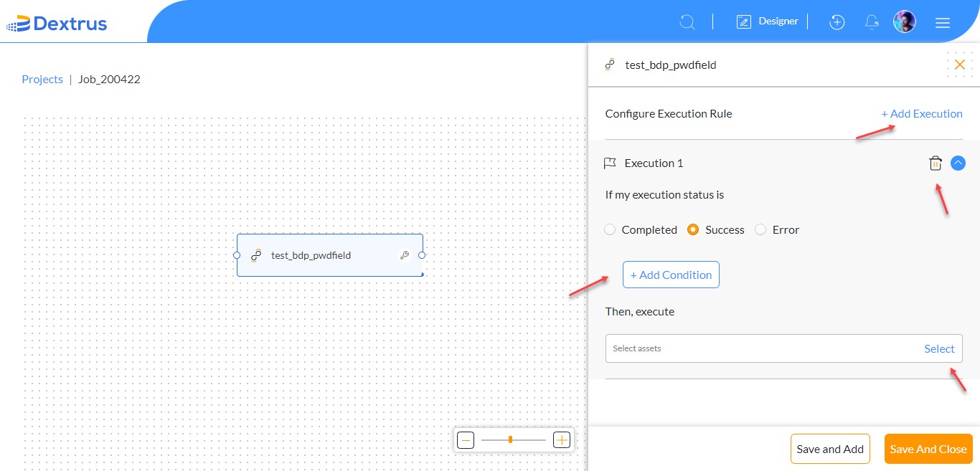Click the Select assets input field

[x=783, y=348]
